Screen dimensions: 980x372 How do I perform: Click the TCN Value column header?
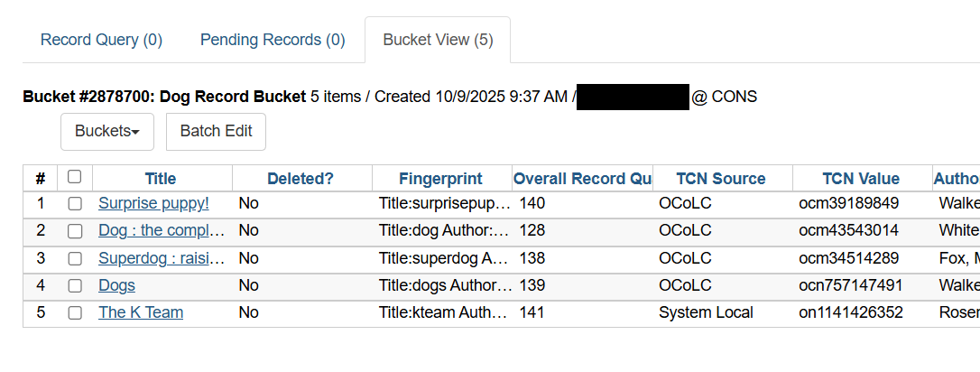point(861,179)
